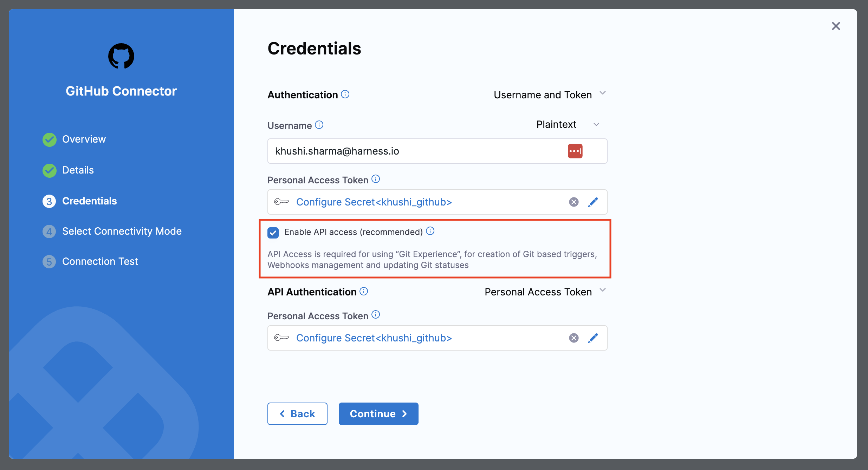Go to the Details step
The width and height of the screenshot is (868, 470).
point(78,170)
